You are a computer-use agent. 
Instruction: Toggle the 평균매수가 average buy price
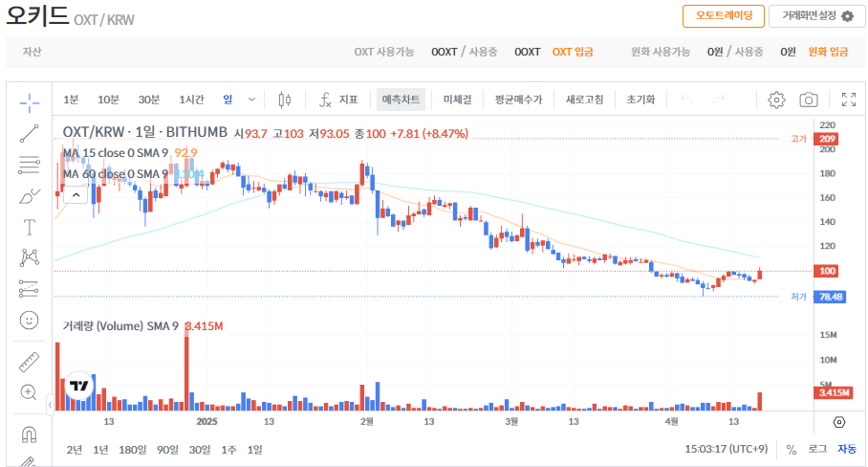[x=519, y=100]
